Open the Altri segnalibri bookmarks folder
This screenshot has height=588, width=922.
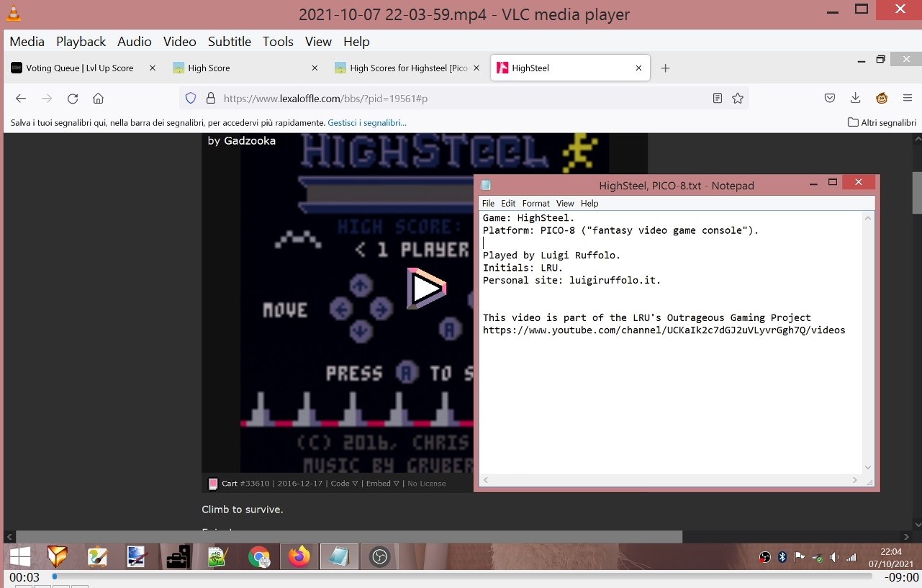click(x=882, y=123)
